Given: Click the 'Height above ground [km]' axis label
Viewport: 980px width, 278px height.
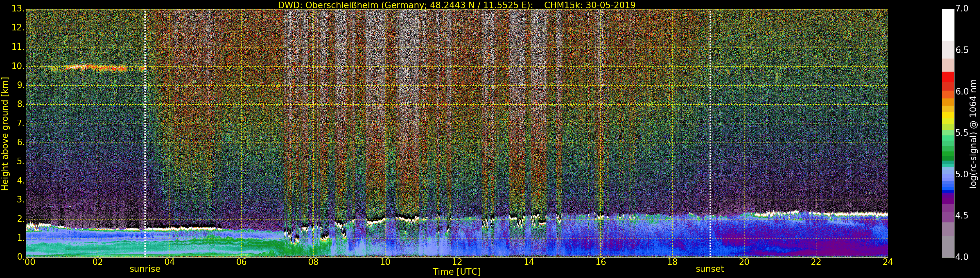Looking at the screenshot, I should point(5,134).
